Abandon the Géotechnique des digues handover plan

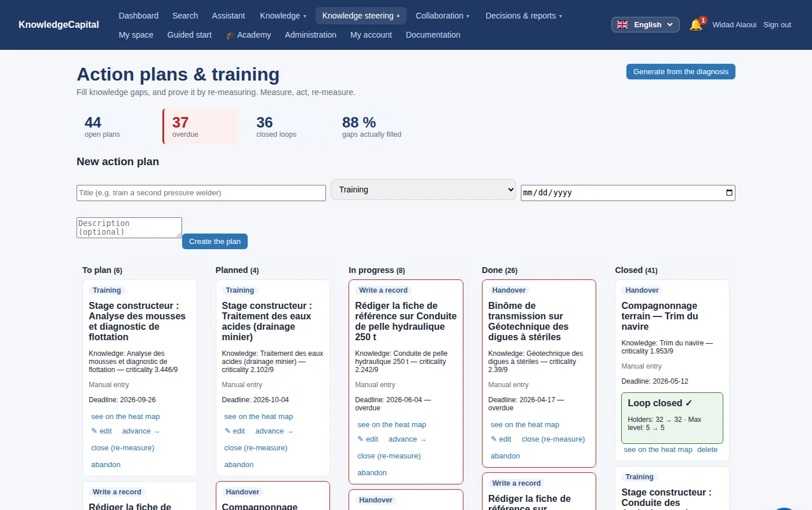pyautogui.click(x=505, y=456)
